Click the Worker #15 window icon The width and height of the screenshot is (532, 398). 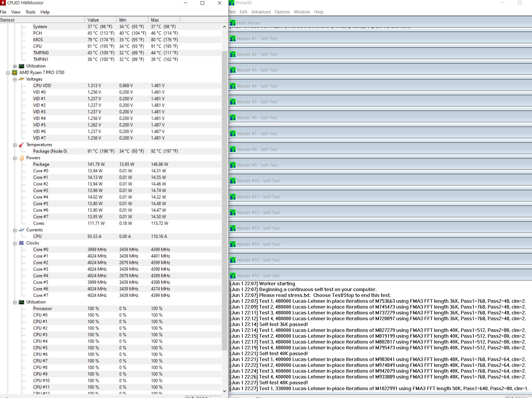pyautogui.click(x=233, y=260)
